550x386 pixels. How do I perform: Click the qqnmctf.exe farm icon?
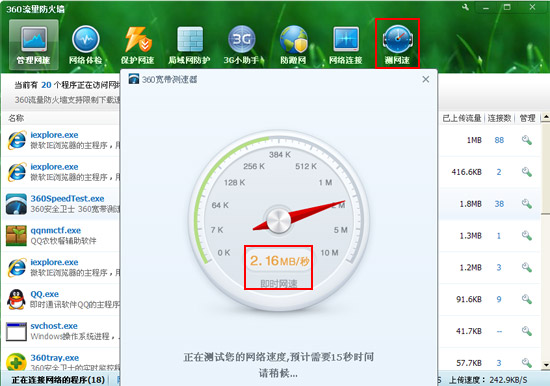coord(16,235)
